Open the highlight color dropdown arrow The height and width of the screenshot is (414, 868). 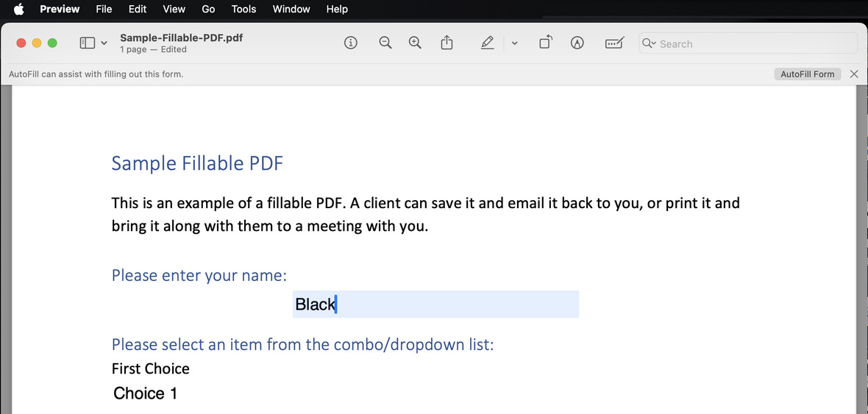coord(514,43)
